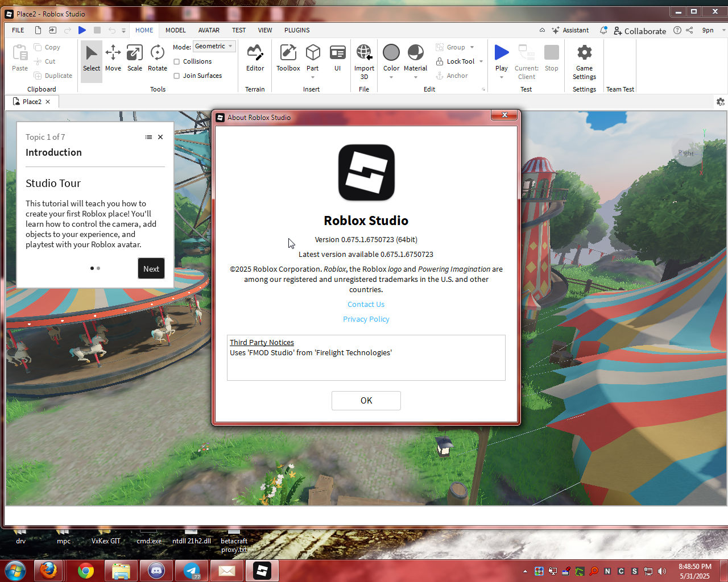Click the open-from-file icon in quick access bar
Image resolution: width=728 pixels, height=582 pixels.
tap(53, 30)
